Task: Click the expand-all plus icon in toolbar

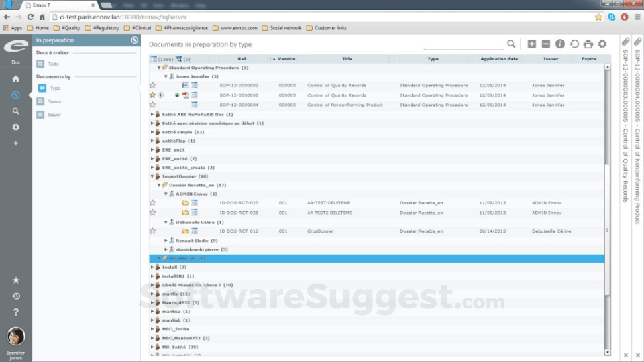Action: coord(531,44)
